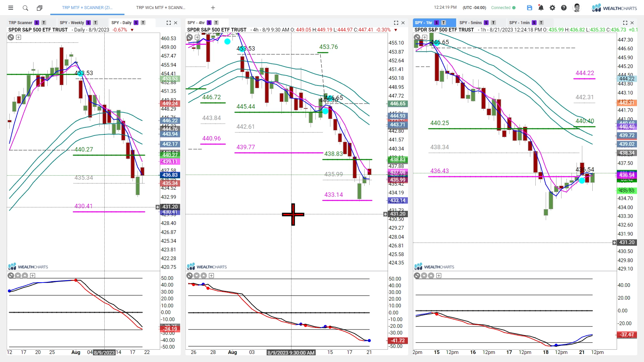Add an indicator to the Daily oscillator panel
Image resolution: width=644 pixels, height=362 pixels.
(33, 276)
